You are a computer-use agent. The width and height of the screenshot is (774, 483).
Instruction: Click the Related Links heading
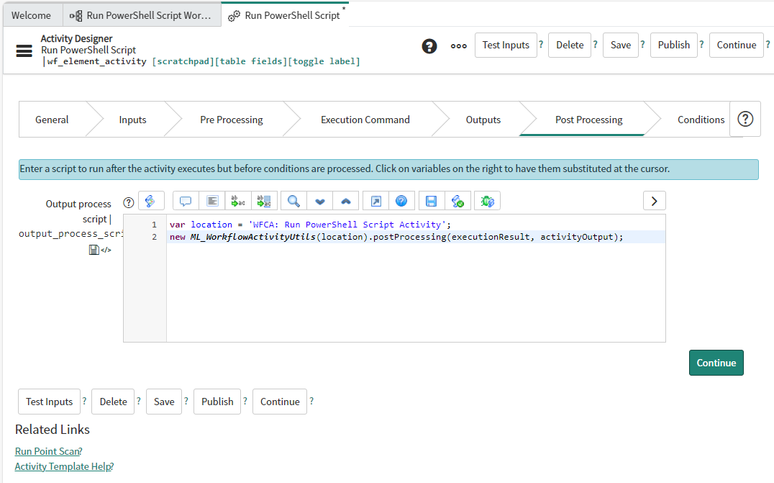click(52, 430)
